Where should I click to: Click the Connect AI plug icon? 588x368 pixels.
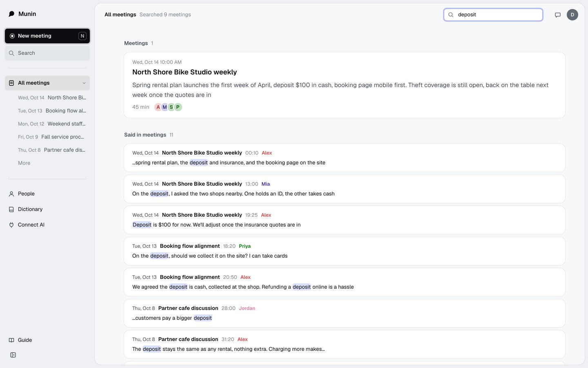[11, 225]
